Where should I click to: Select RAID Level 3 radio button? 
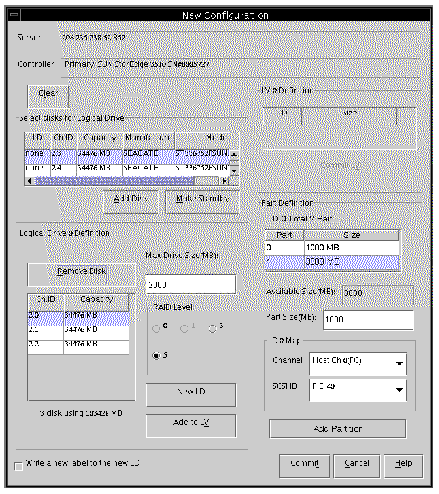(x=213, y=329)
